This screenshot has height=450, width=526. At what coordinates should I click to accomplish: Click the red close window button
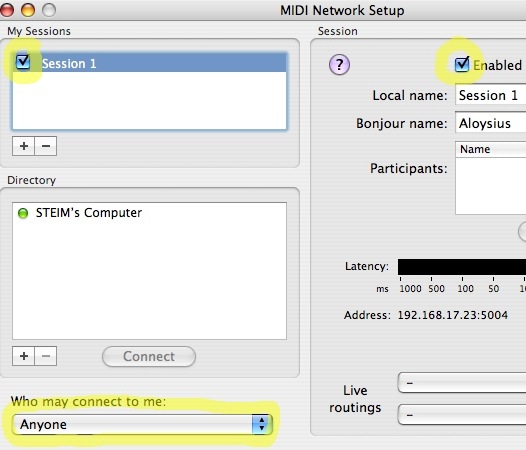click(7, 10)
